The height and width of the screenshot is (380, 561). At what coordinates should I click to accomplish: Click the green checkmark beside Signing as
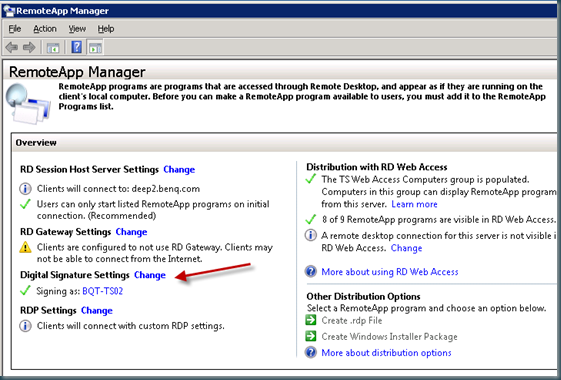(x=25, y=290)
